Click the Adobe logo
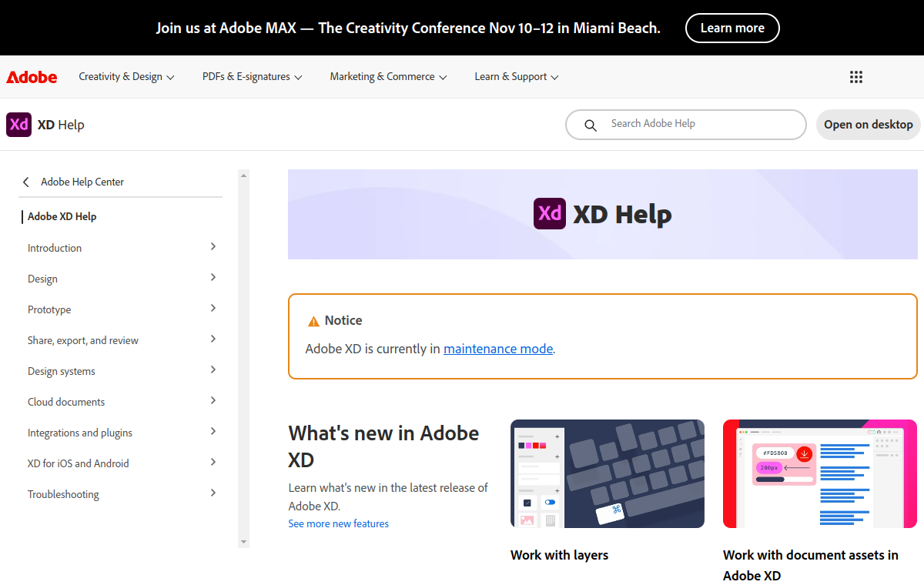This screenshot has width=924, height=585. pos(32,77)
